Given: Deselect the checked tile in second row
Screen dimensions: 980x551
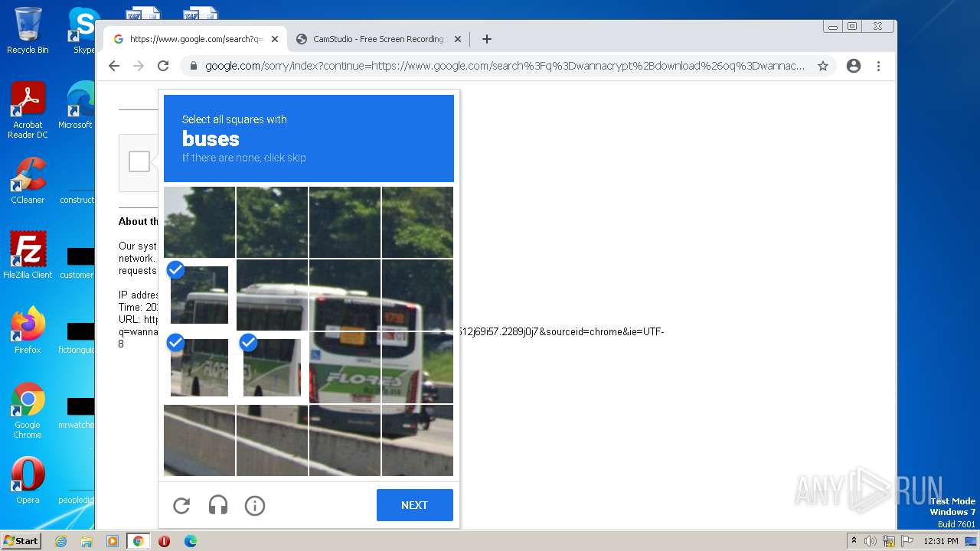Looking at the screenshot, I should pos(199,295).
